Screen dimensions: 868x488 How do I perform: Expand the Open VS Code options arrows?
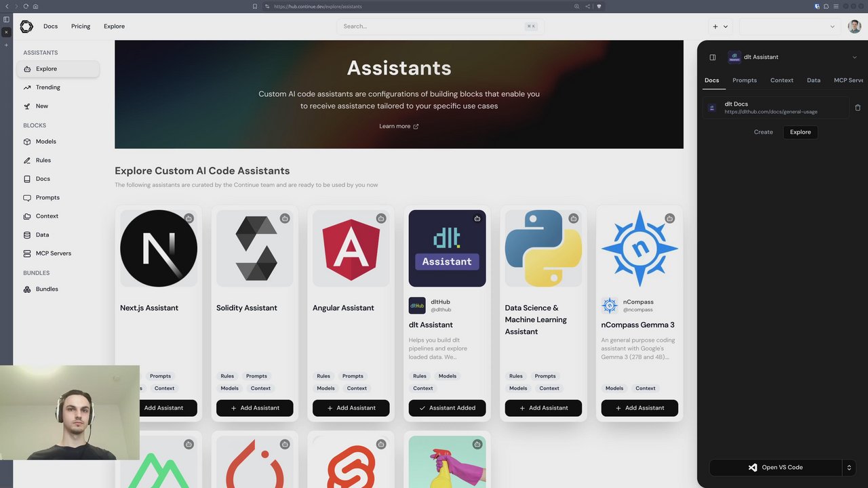pyautogui.click(x=849, y=468)
